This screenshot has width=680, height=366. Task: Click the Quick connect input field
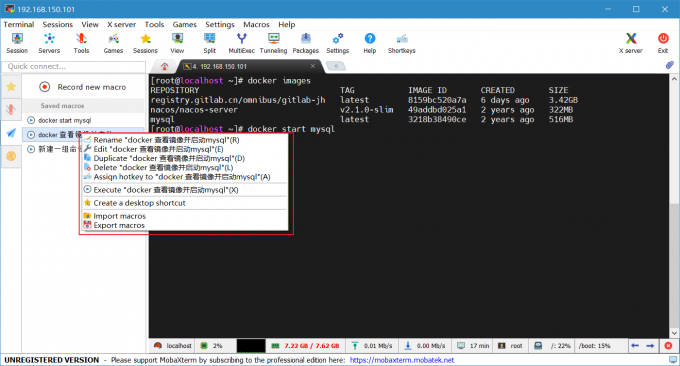(74, 66)
